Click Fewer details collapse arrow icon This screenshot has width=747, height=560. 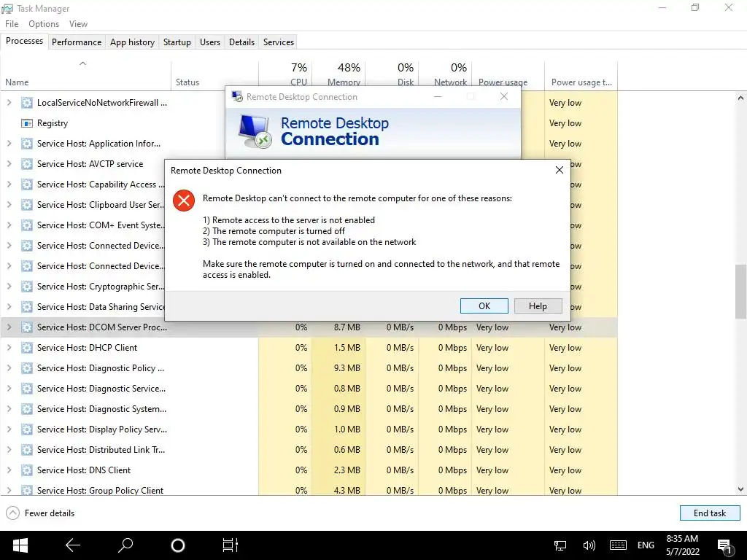pos(13,513)
